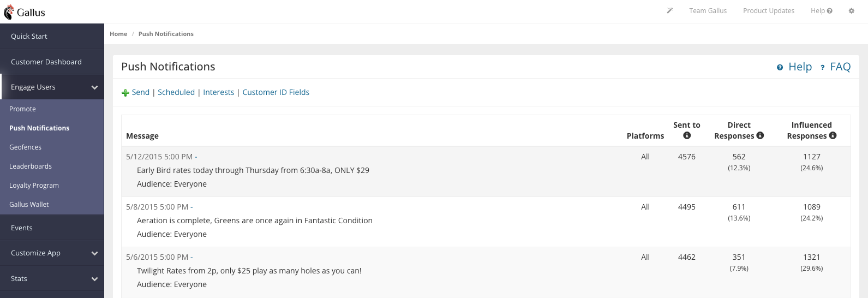Open the Geofences sidebar item

(25, 147)
